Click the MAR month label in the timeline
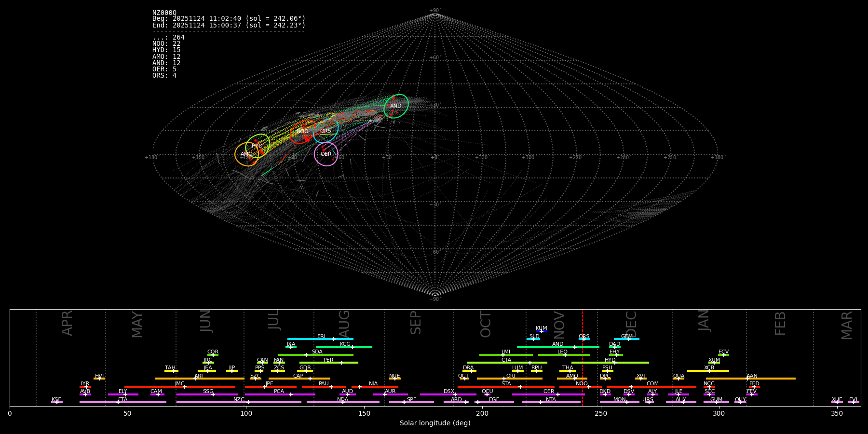Image resolution: width=868 pixels, height=434 pixels. [847, 325]
